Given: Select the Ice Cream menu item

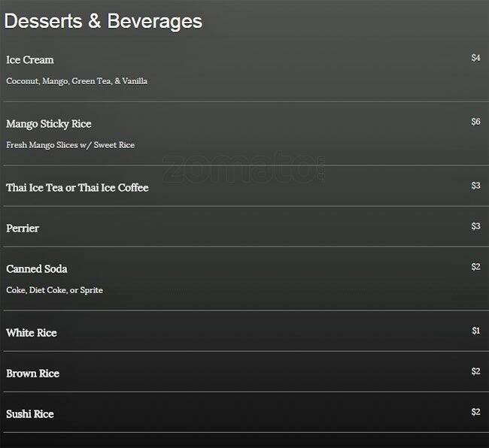Looking at the screenshot, I should (x=30, y=60).
